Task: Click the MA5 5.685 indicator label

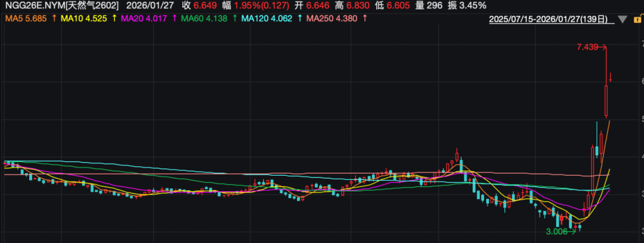Action: pyautogui.click(x=26, y=19)
